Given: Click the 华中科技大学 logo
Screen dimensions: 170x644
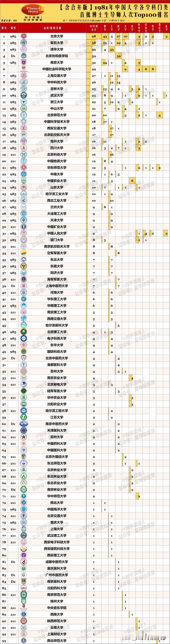Looking at the screenshot, I should 24,82.
